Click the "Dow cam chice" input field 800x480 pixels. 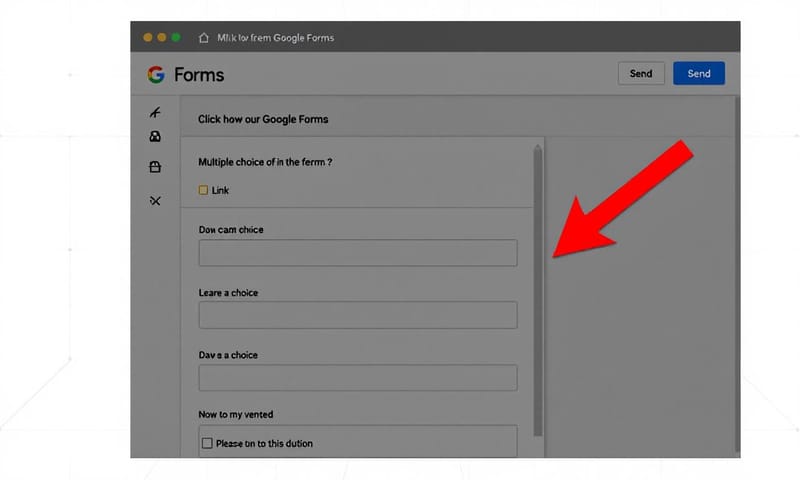[x=358, y=253]
